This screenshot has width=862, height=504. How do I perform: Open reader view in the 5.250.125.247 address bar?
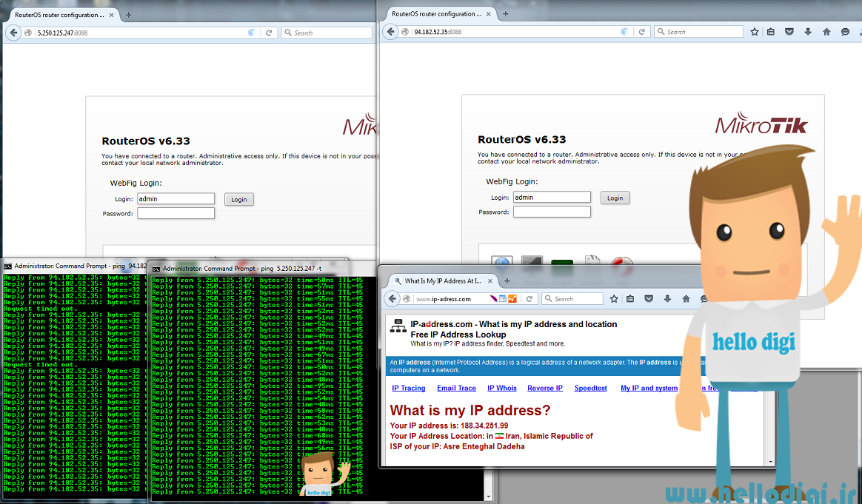251,33
